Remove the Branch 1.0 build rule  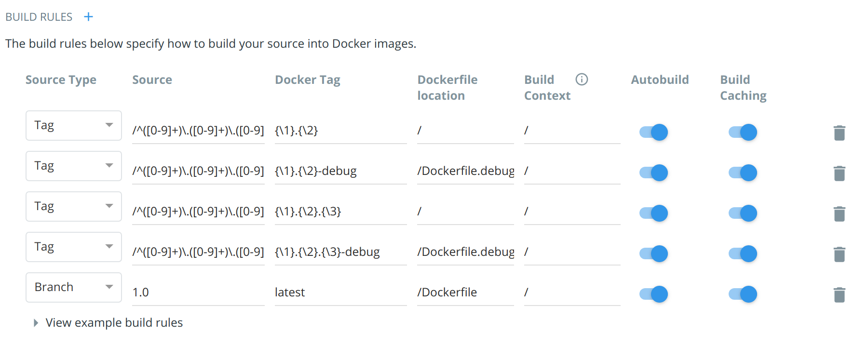pos(839,294)
